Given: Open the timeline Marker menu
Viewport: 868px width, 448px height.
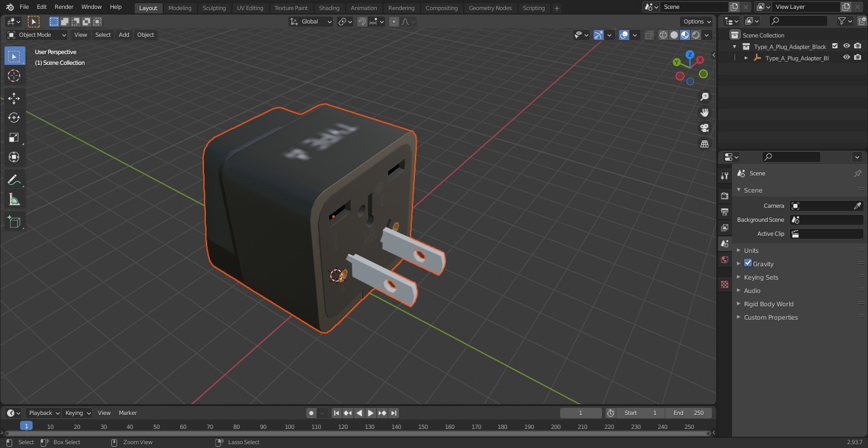Looking at the screenshot, I should (128, 413).
